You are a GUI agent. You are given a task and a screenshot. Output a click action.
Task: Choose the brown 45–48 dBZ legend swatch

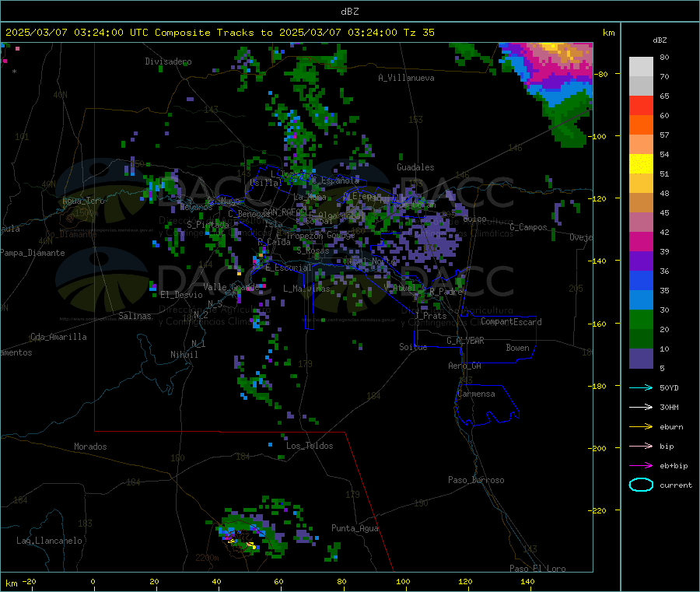[641, 203]
